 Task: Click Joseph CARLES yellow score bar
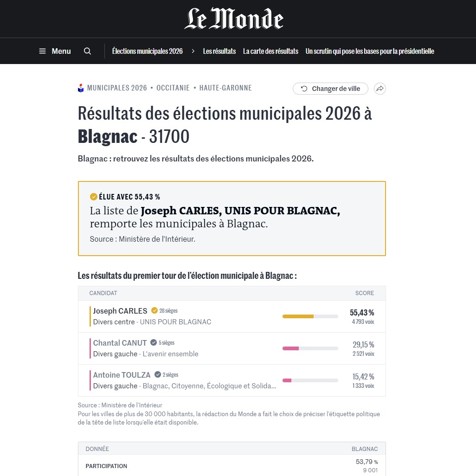point(298,316)
